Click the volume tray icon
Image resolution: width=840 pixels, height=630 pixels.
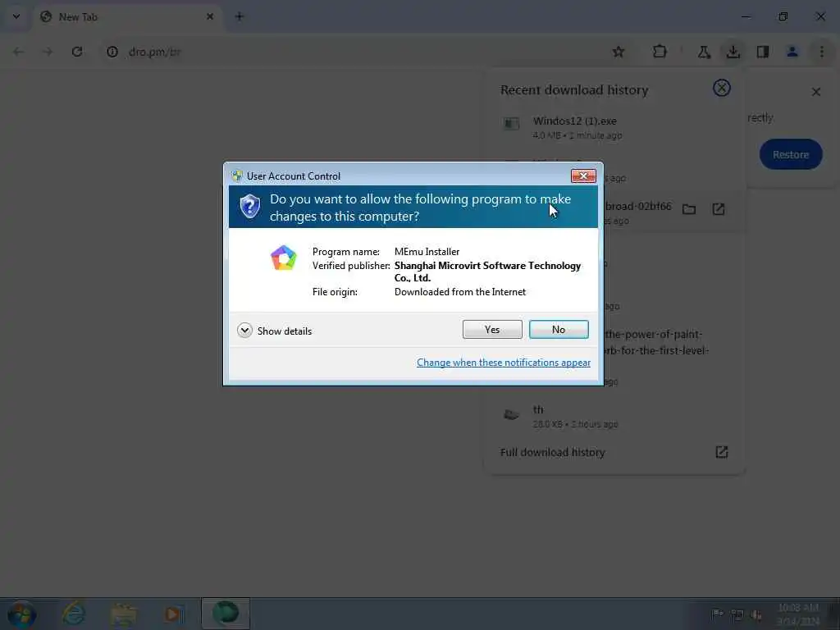(756, 614)
